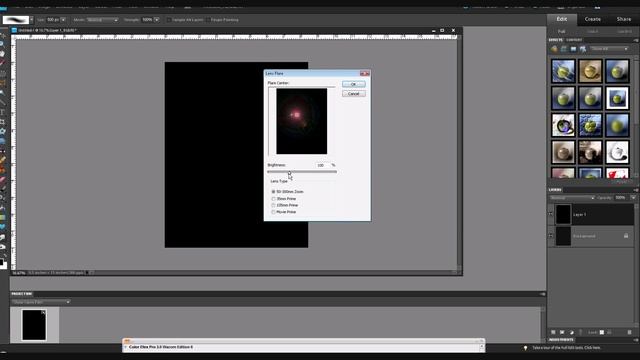Hide Layer 1 visibility eye
Image resolution: width=640 pixels, height=360 pixels.
point(551,214)
